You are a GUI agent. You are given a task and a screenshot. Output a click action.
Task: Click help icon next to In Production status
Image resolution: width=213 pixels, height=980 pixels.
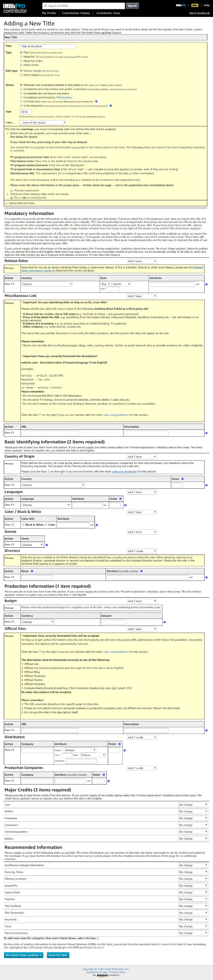coord(96,102)
